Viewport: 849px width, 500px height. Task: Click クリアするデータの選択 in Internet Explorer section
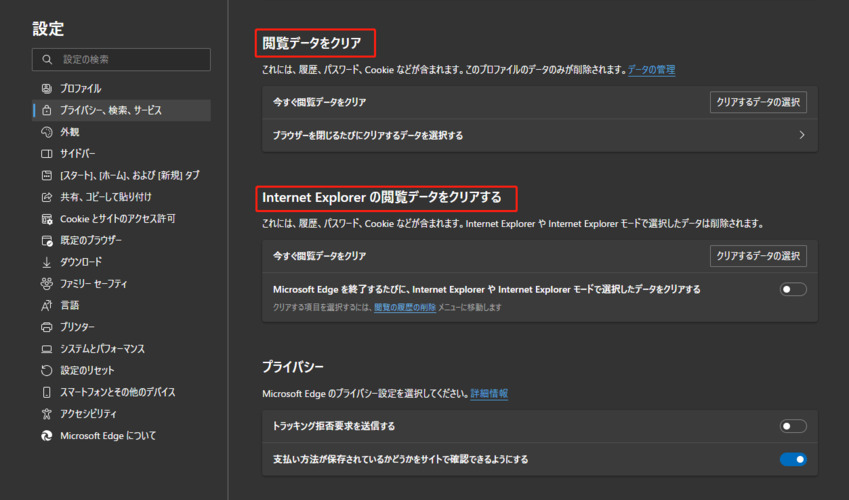758,256
